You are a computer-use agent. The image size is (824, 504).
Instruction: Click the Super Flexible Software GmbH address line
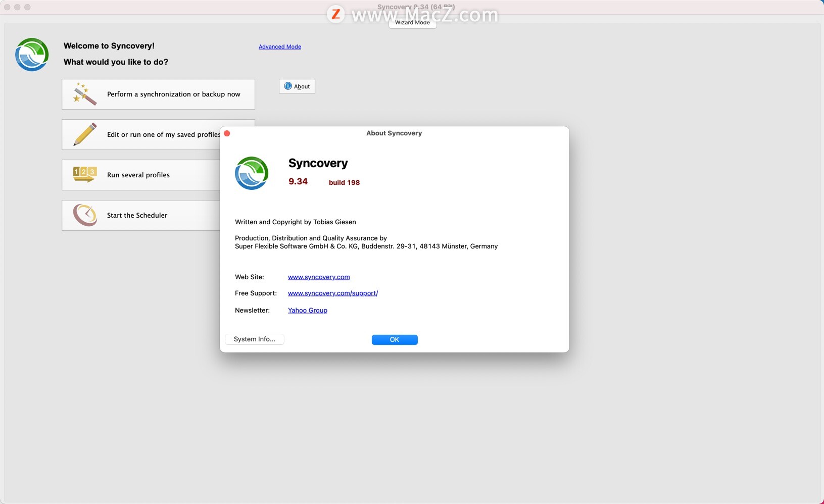tap(366, 246)
